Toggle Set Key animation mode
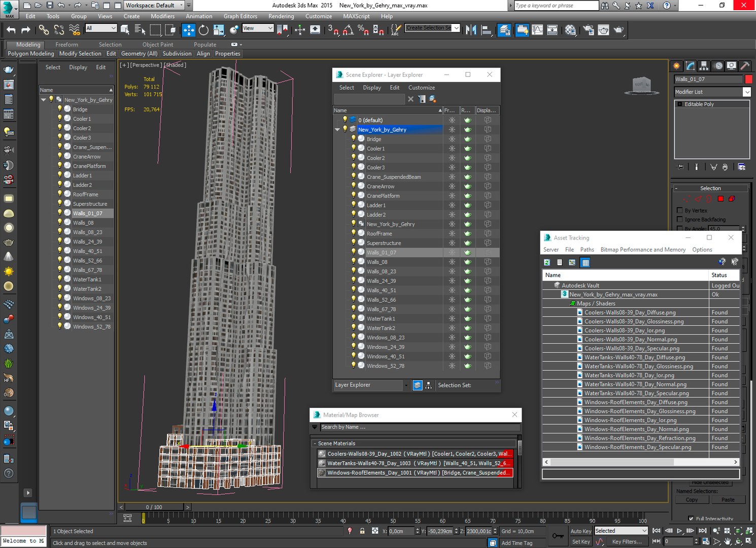This screenshot has height=548, width=756. [581, 542]
